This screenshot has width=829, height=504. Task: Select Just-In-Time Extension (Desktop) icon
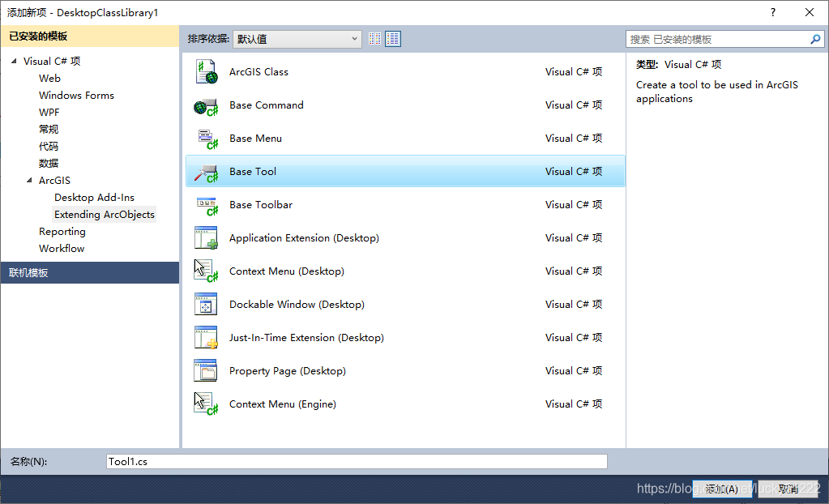206,338
